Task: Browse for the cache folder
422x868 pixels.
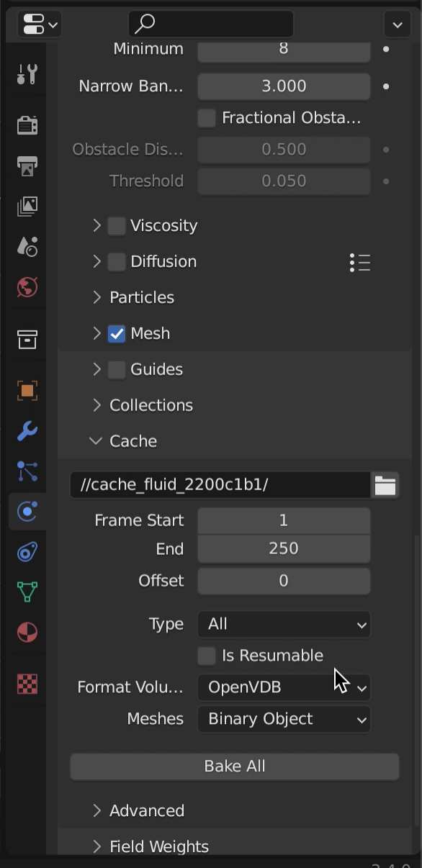Action: pyautogui.click(x=385, y=485)
